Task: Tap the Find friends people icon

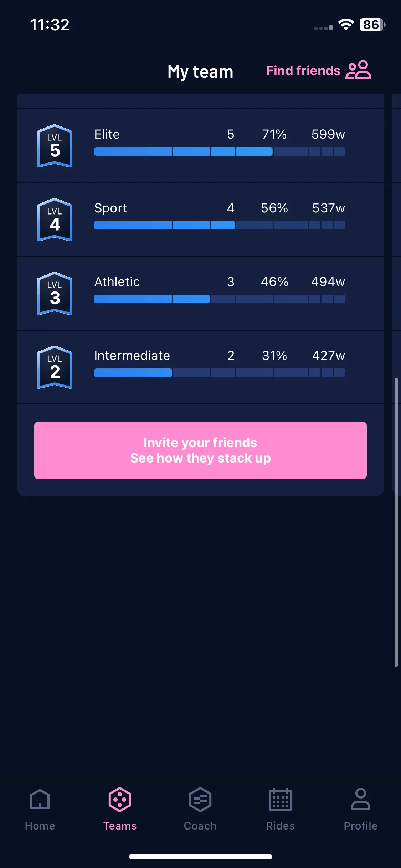Action: pos(358,70)
